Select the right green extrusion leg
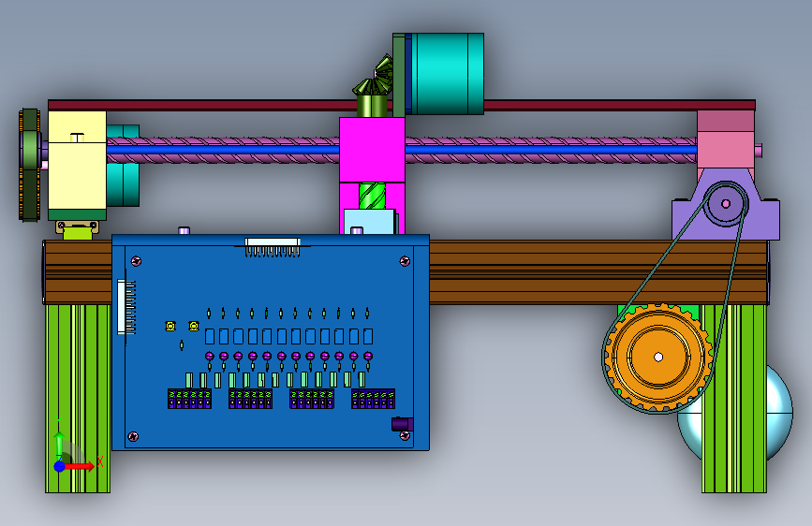Image resolution: width=812 pixels, height=526 pixels. tap(734, 398)
